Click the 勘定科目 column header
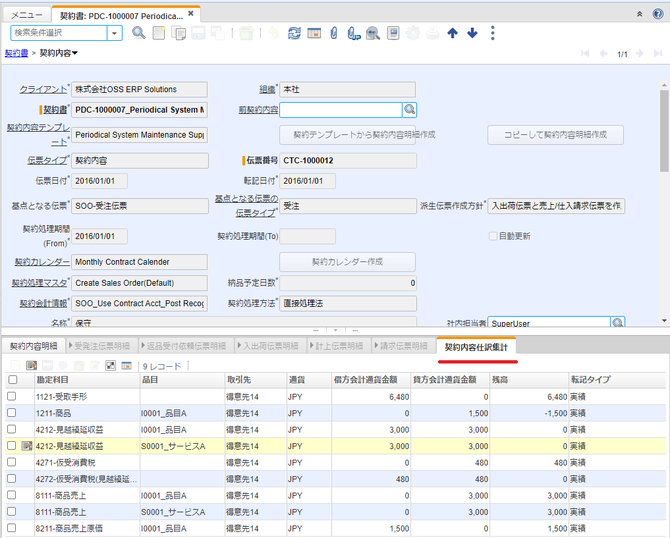Viewport: 670px width, 538px height. point(87,379)
